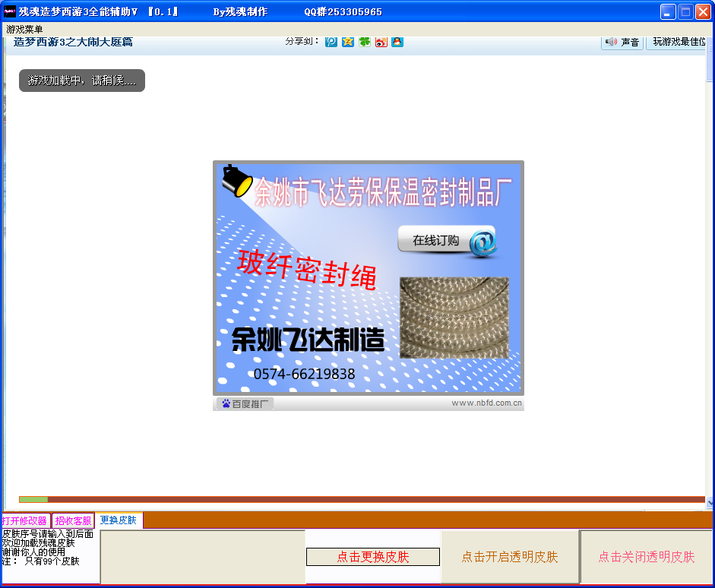Select 更换皮肤 tab
The width and height of the screenshot is (715, 588).
[119, 520]
